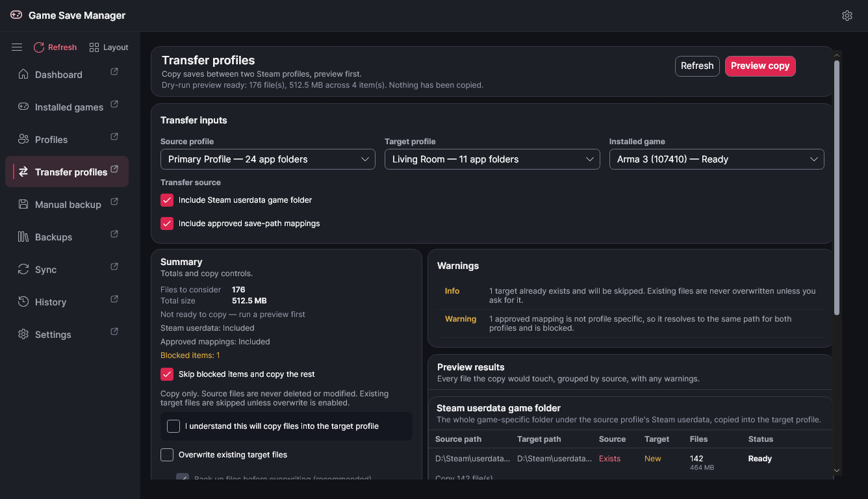Click the Transfer profiles arrows icon
The image size is (868, 499).
tap(23, 172)
